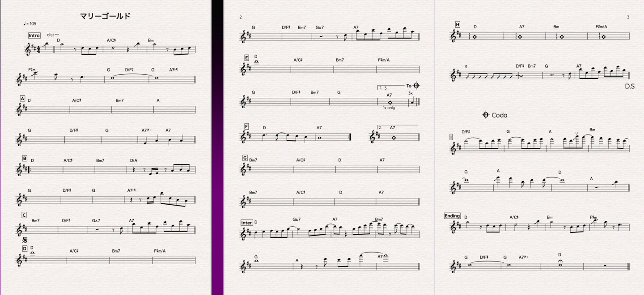This screenshot has width=644, height=295.
Task: Click the segno sign above section D
Action: coord(25,240)
